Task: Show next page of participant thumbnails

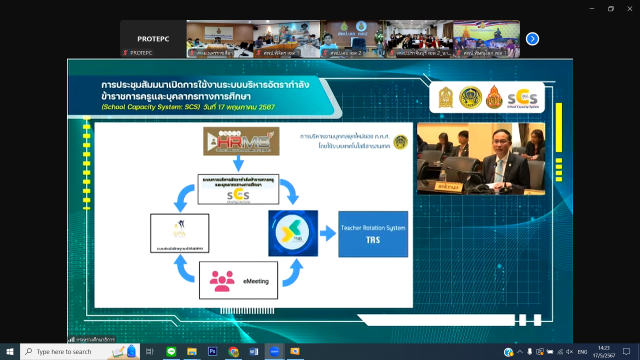Action: point(532,39)
